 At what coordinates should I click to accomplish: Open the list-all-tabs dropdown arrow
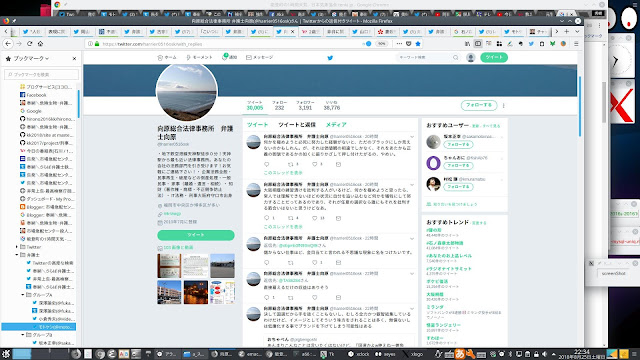click(x=577, y=31)
